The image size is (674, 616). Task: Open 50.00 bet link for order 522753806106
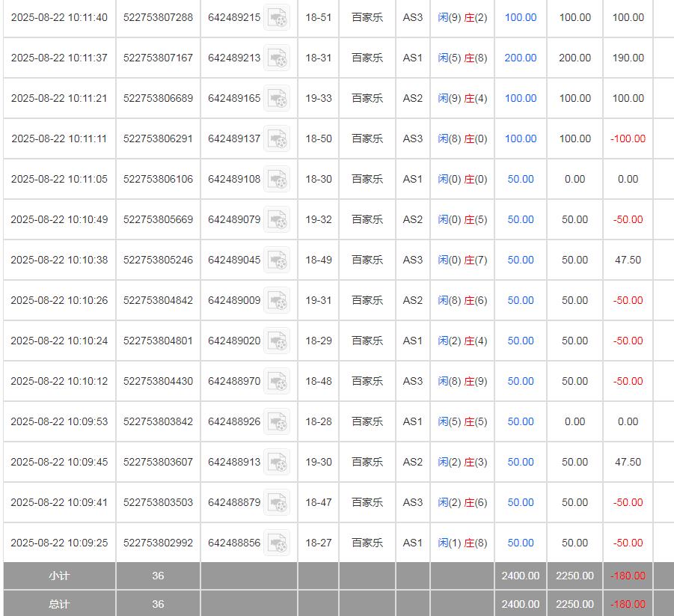pos(520,179)
